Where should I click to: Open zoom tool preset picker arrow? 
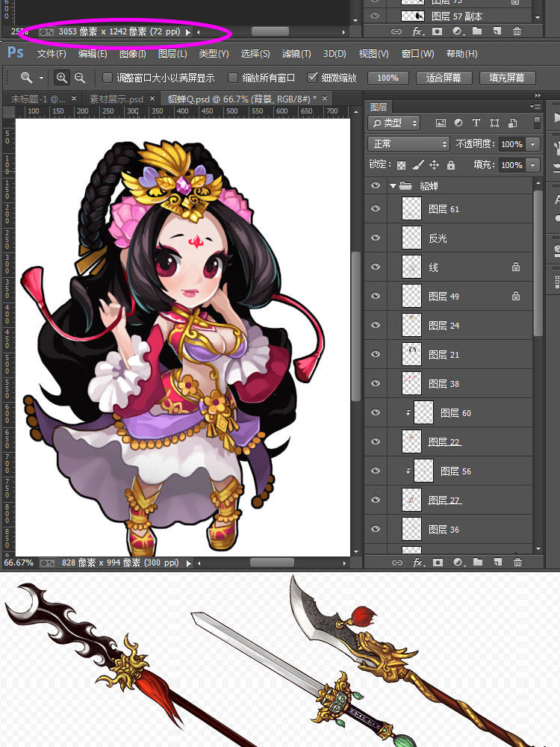coord(41,78)
